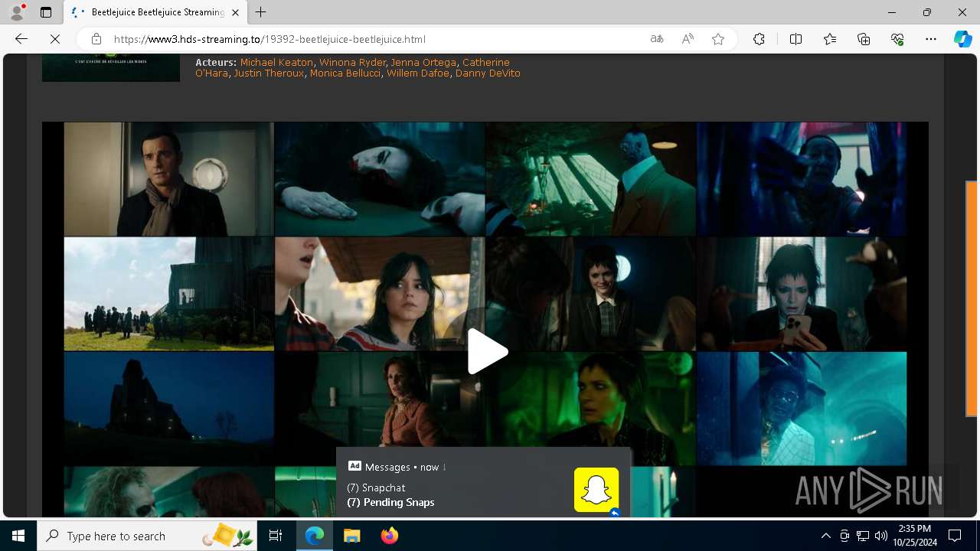980x551 pixels.
Task: Open the translate page icon
Action: 657,39
